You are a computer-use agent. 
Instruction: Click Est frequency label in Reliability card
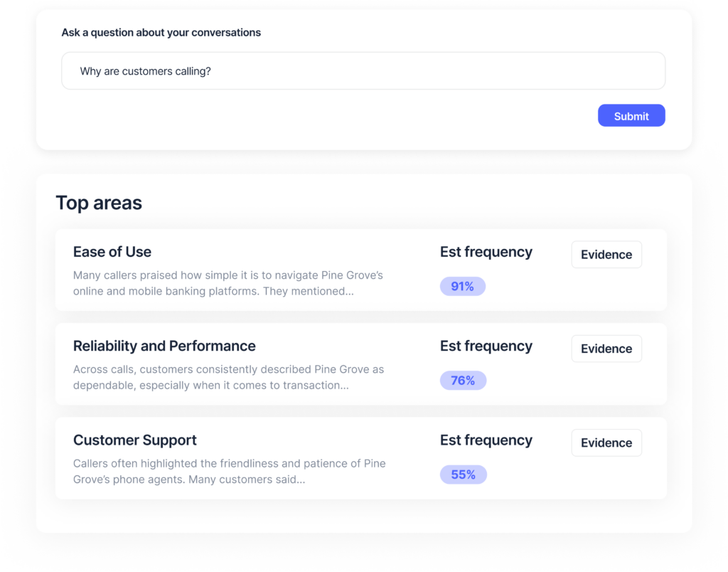(x=486, y=346)
